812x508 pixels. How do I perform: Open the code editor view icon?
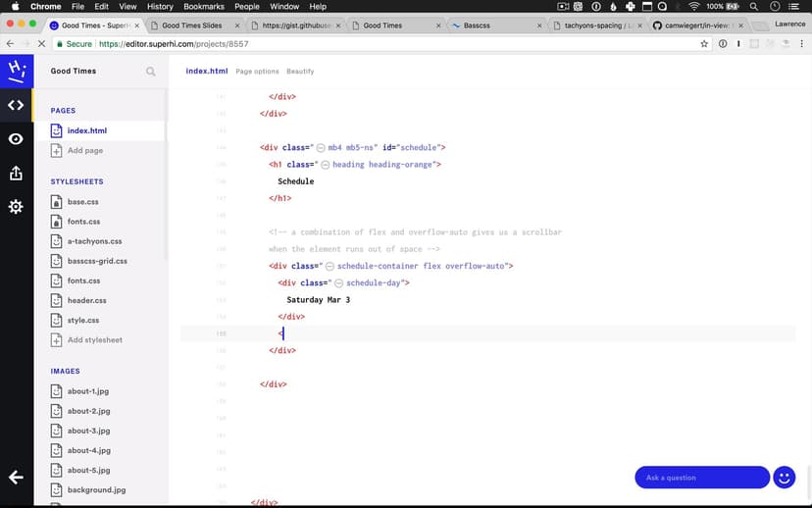coord(16,105)
